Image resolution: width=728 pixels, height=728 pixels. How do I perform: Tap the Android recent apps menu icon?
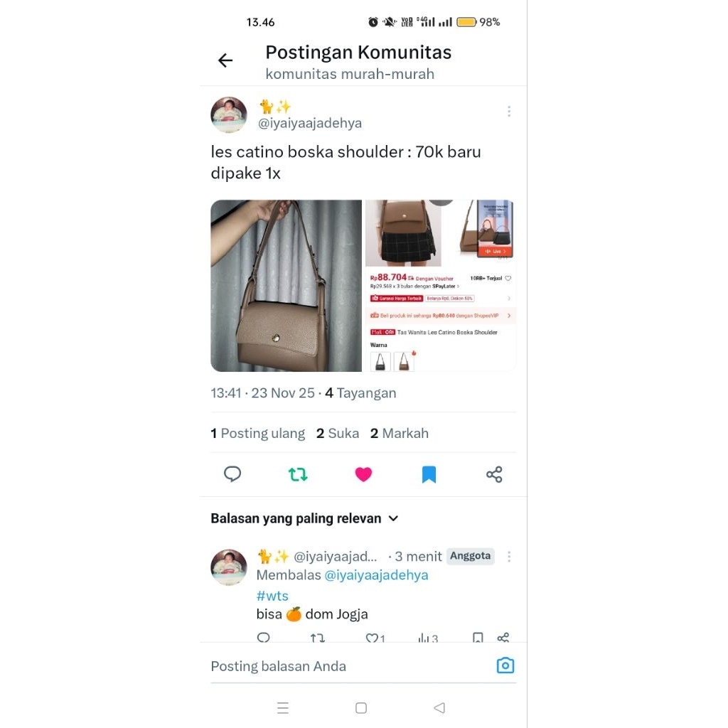tap(283, 708)
